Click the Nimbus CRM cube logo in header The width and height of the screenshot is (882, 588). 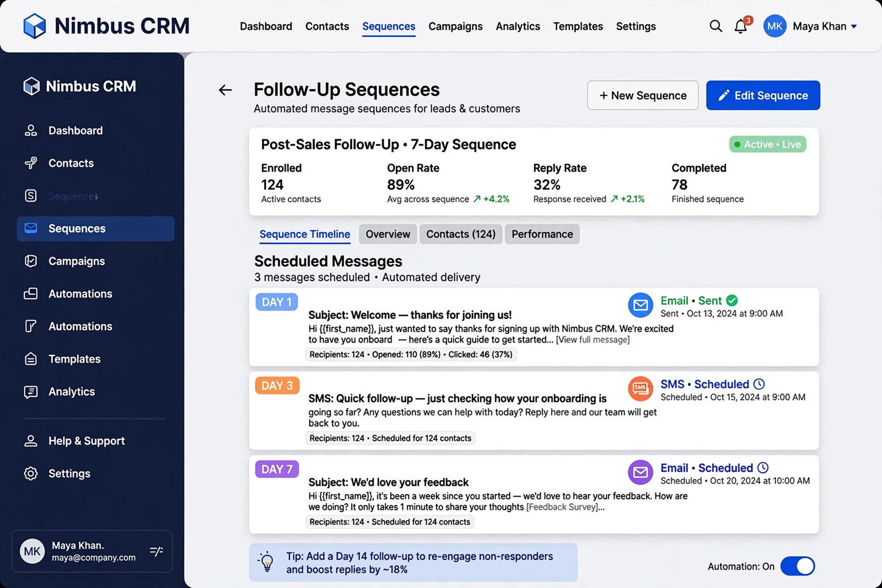34,26
